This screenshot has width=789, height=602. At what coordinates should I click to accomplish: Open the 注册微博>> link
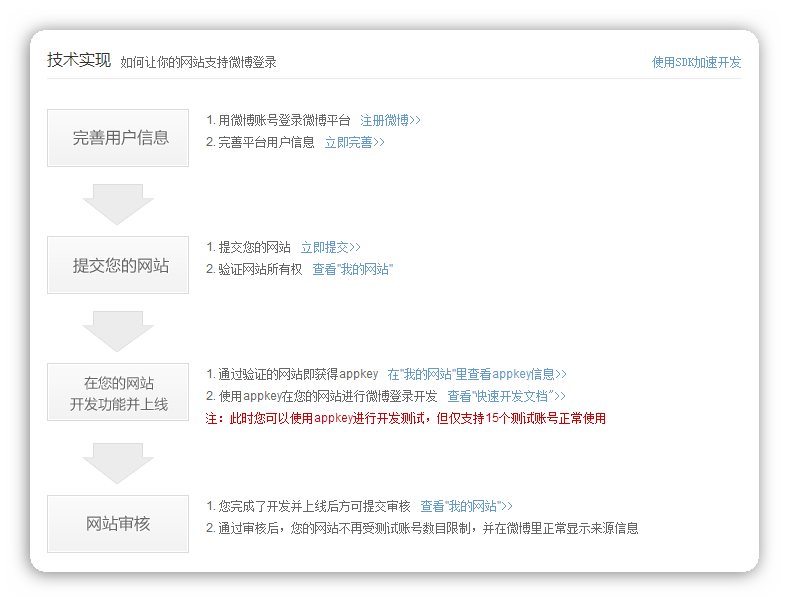(390, 120)
